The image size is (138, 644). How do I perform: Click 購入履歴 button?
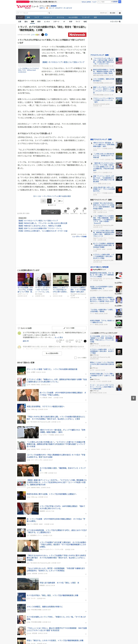click(x=112, y=13)
